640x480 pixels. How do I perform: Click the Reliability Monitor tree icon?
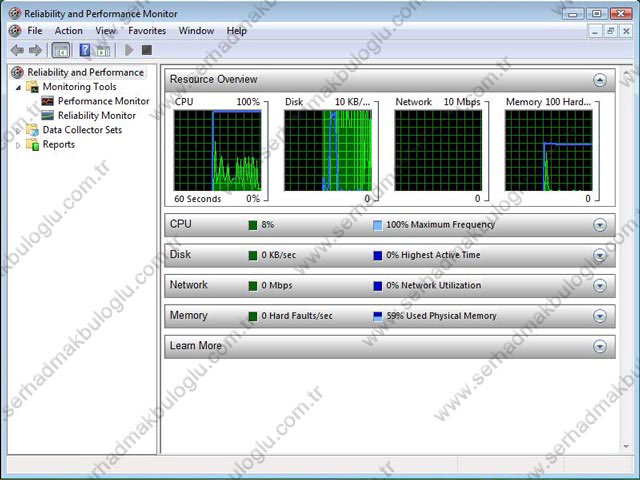click(47, 116)
